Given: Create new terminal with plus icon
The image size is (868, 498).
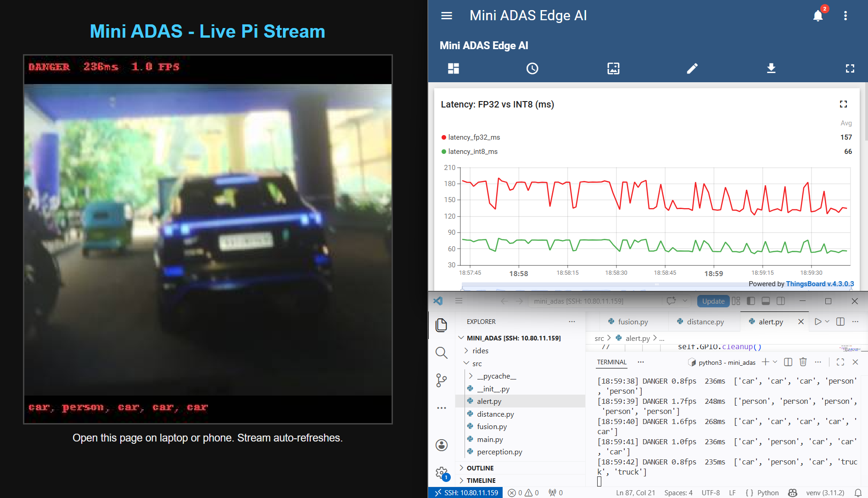Looking at the screenshot, I should [765, 362].
